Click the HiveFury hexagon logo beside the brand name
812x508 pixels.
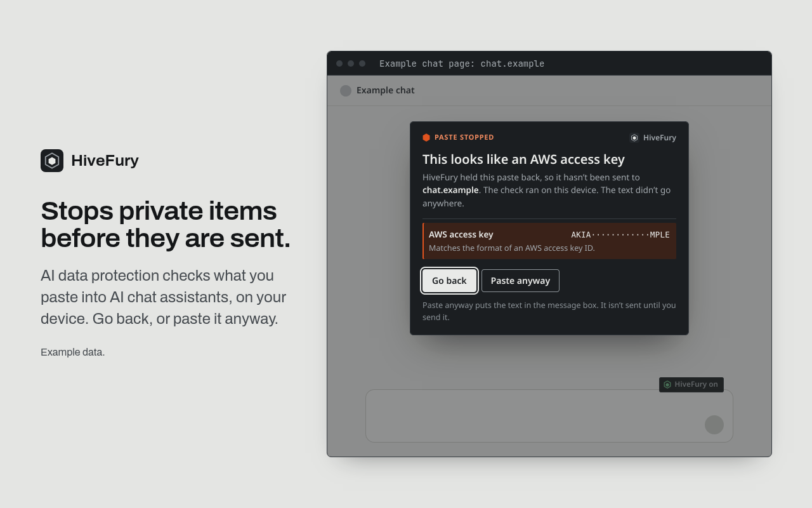(x=52, y=161)
